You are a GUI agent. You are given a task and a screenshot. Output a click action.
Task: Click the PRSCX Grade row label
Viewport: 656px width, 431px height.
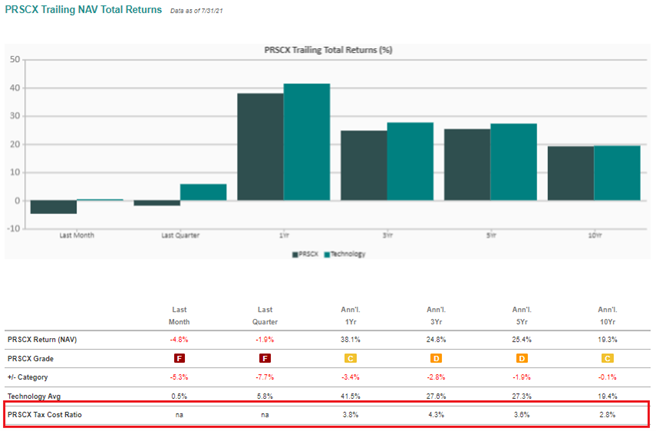pyautogui.click(x=31, y=359)
